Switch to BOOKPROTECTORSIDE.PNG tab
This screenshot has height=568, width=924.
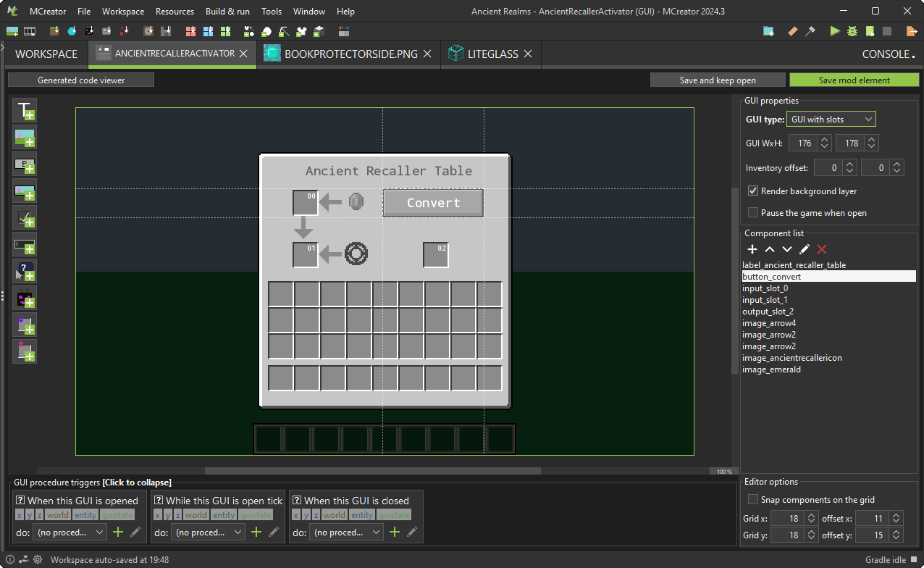point(348,54)
